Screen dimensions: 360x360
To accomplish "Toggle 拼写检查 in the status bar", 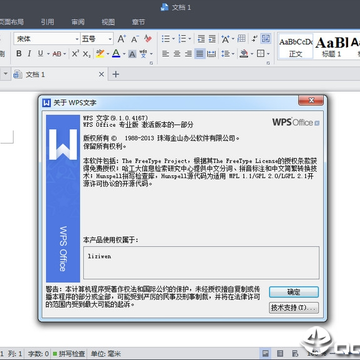I will [x=69, y=354].
